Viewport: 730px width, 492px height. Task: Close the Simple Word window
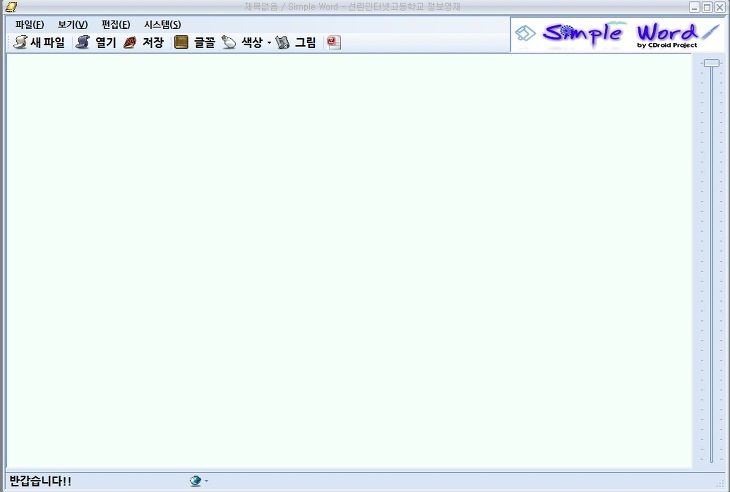pos(720,7)
